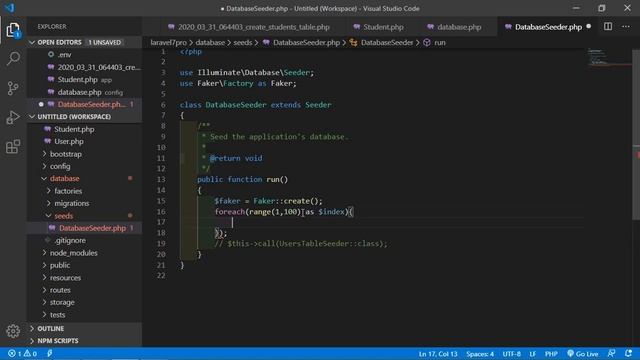This screenshot has height=360, width=640.
Task: Expand the node_modules folder
Action: (73, 253)
